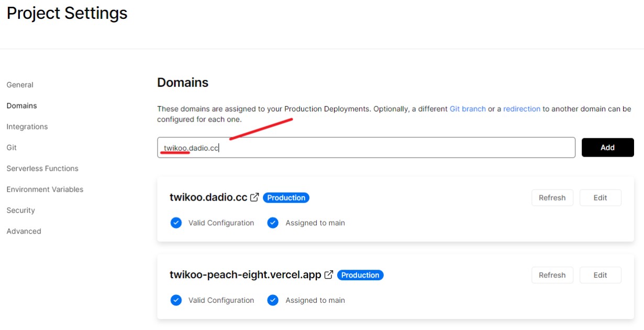Refresh the twikoo.dadio.cc domain

pos(552,197)
